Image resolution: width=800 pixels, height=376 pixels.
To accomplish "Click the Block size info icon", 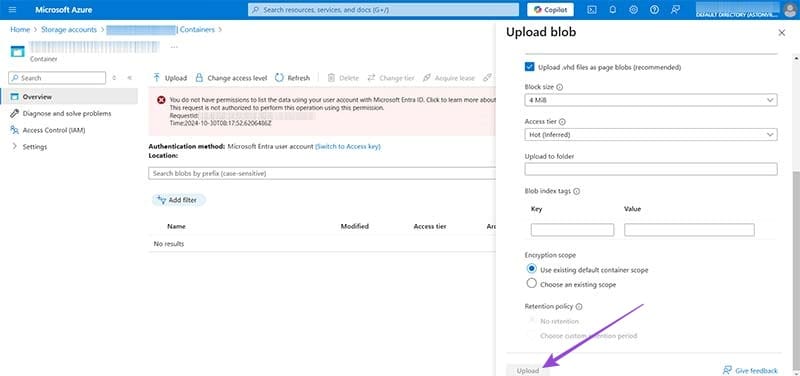I will (560, 87).
